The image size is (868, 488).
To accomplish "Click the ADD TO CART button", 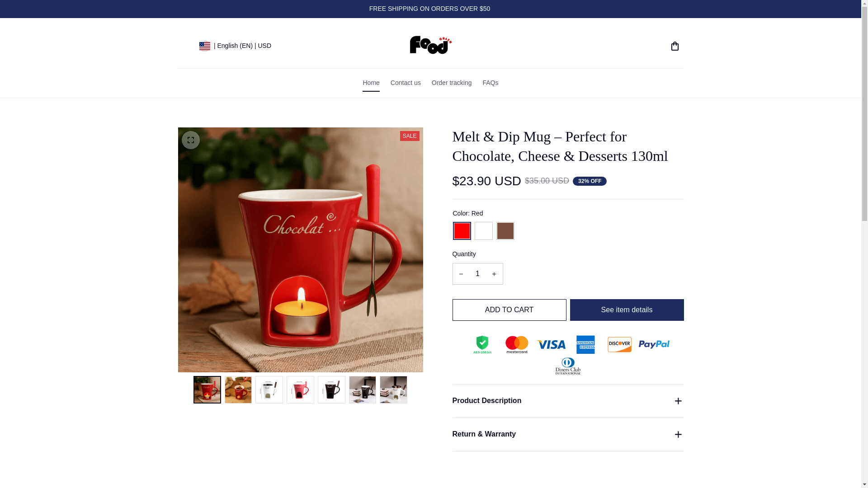I will click(509, 310).
